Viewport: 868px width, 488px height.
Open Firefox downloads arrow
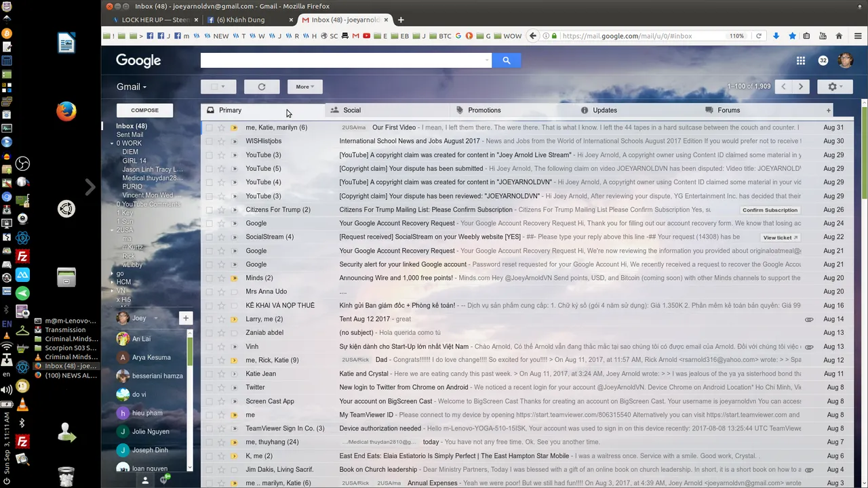[776, 36]
